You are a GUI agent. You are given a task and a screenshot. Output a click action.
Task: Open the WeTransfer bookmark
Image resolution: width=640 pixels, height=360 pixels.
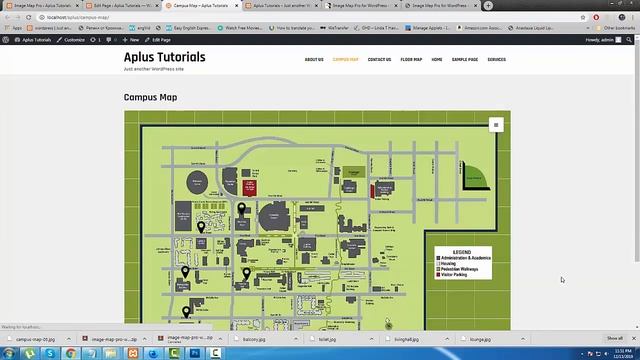tap(335, 28)
